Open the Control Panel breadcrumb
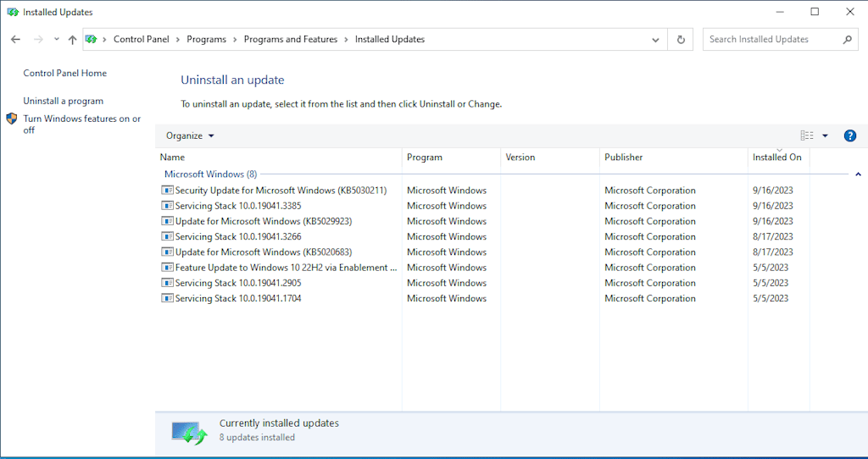Screen dimensions: 868x459 [x=142, y=39]
